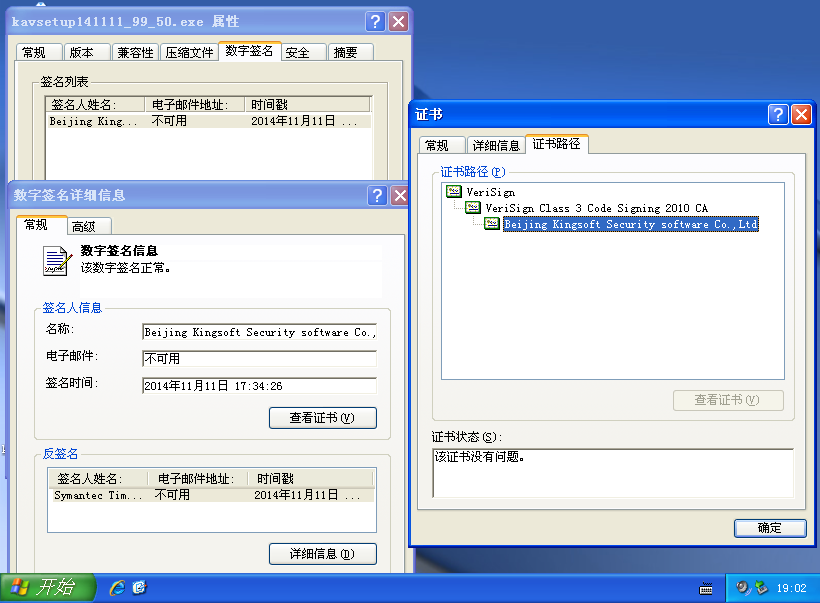The width and height of the screenshot is (820, 603).
Task: Open 兼容性 tab in 属性 window
Action: [135, 52]
